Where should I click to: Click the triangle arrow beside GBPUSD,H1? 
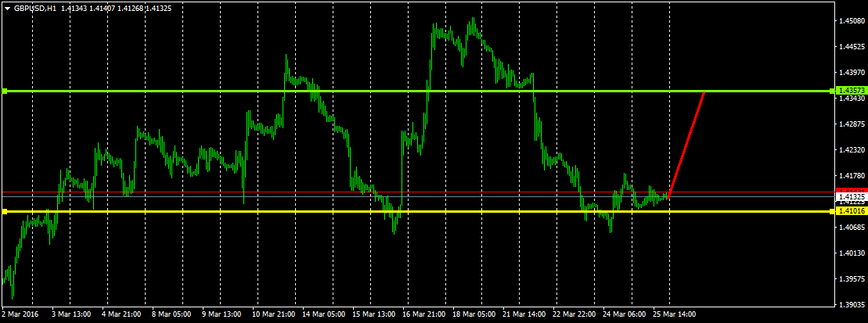7,7
